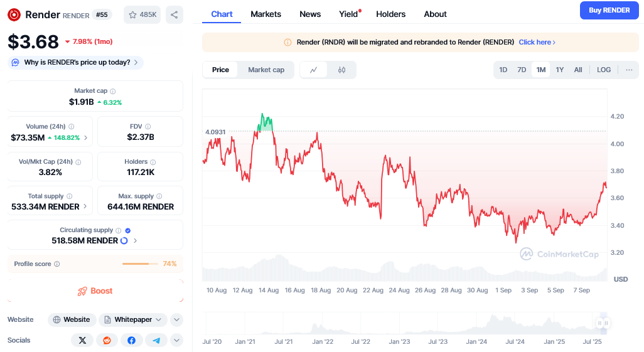Viewport: 644px width, 352px height.
Task: Set chart range to 1Y
Action: click(x=559, y=70)
